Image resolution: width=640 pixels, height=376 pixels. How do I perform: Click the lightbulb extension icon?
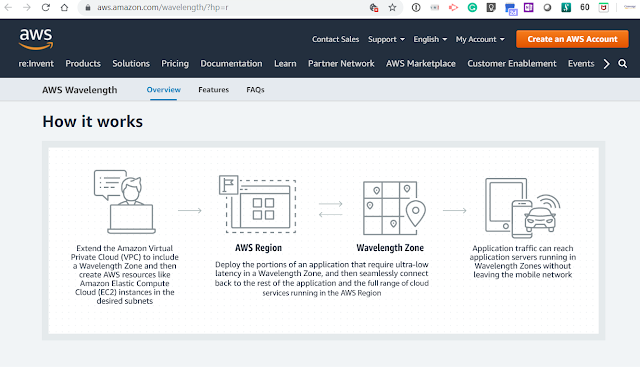click(x=491, y=7)
